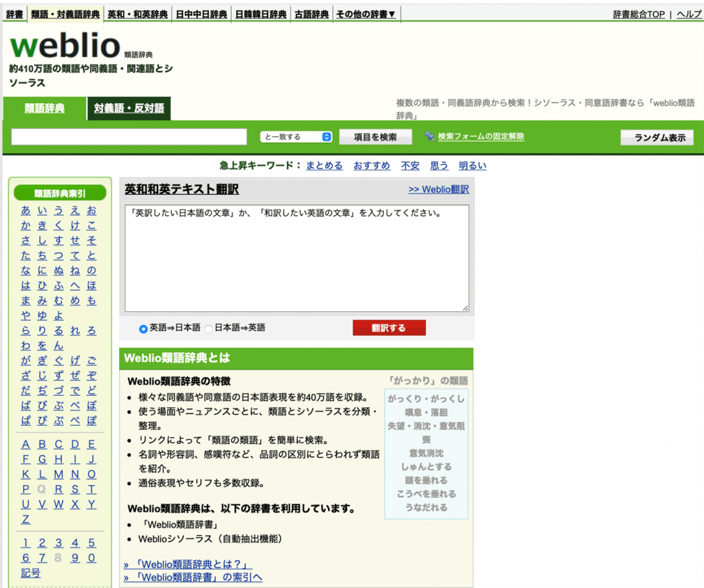This screenshot has height=588, width=704.
Task: Focus the main search input field
Action: [129, 137]
